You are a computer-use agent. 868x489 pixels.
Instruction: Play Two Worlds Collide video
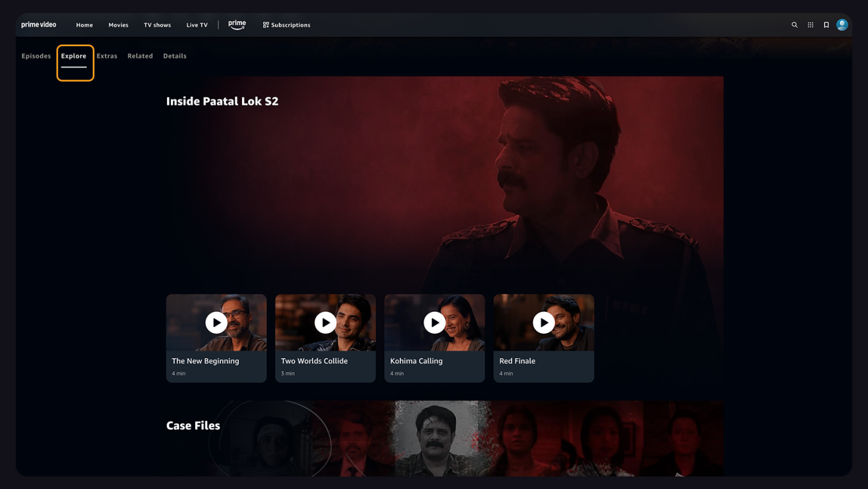325,322
